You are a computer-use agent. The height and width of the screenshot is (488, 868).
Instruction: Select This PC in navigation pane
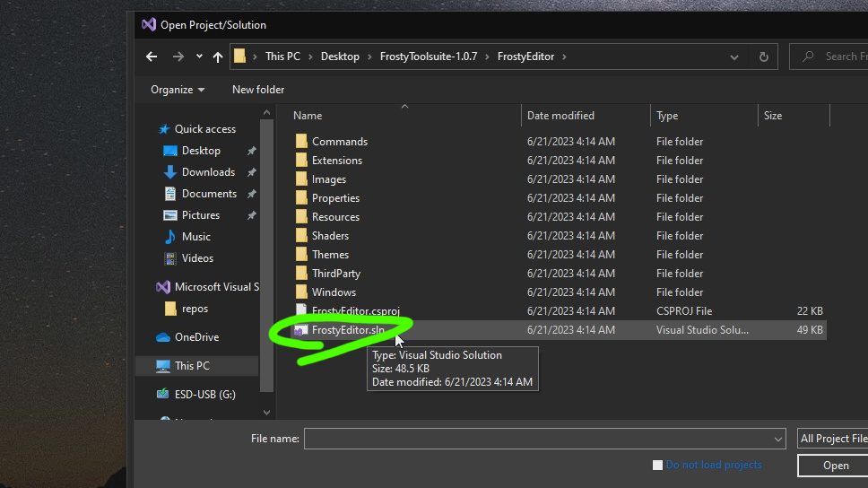[x=197, y=366]
